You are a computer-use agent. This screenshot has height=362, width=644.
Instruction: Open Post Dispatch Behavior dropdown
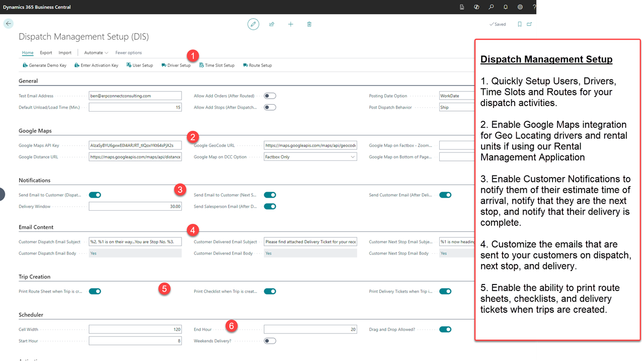pyautogui.click(x=457, y=107)
